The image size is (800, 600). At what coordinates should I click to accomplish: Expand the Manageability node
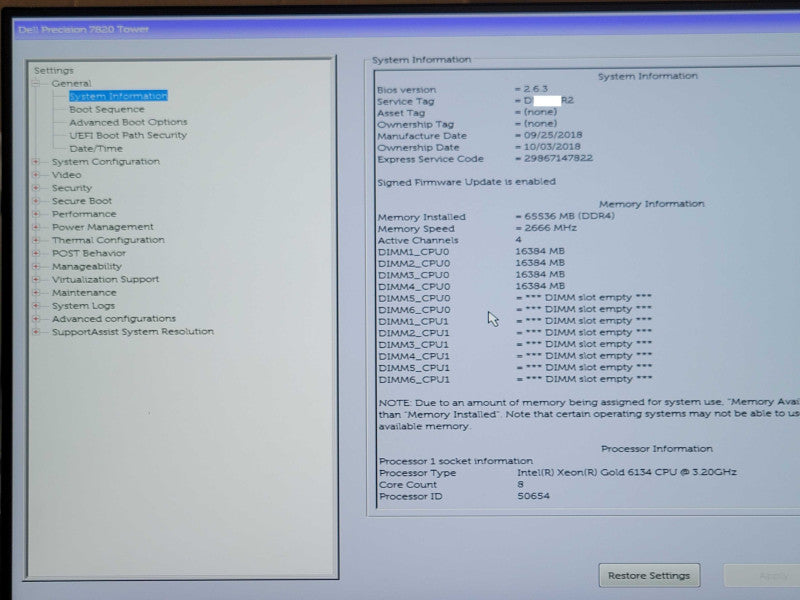pyautogui.click(x=36, y=266)
